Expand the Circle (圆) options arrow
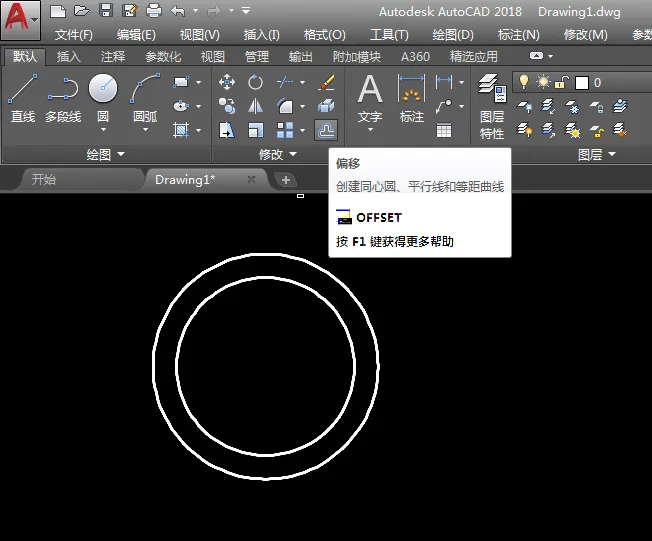Screen dimensions: 652x541 (x=103, y=130)
